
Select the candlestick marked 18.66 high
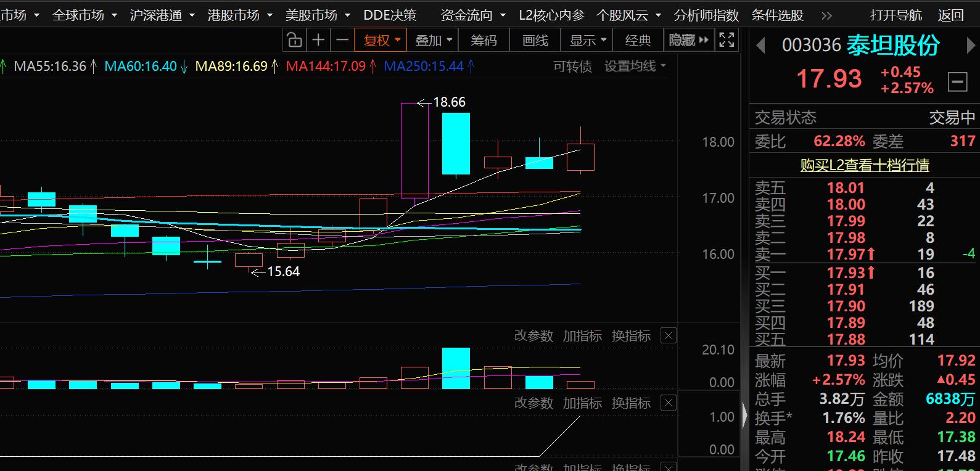click(x=414, y=150)
